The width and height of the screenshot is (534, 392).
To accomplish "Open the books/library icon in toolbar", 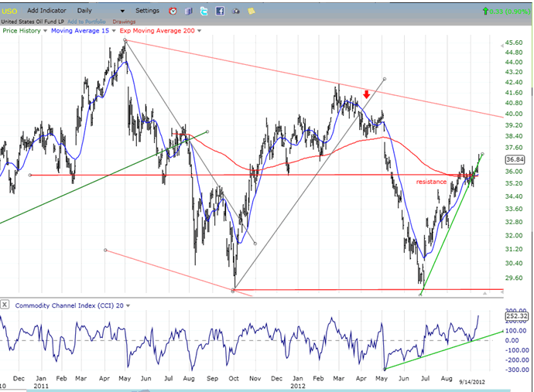I will (x=189, y=12).
